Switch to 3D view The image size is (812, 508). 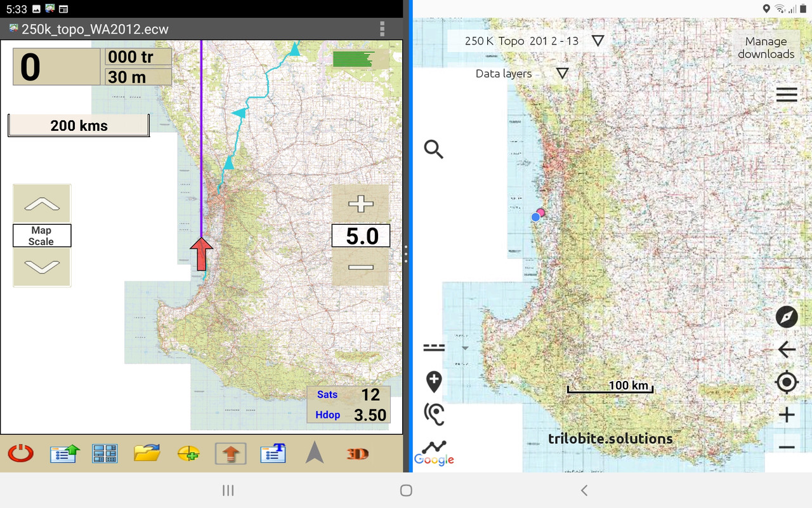[x=357, y=453]
